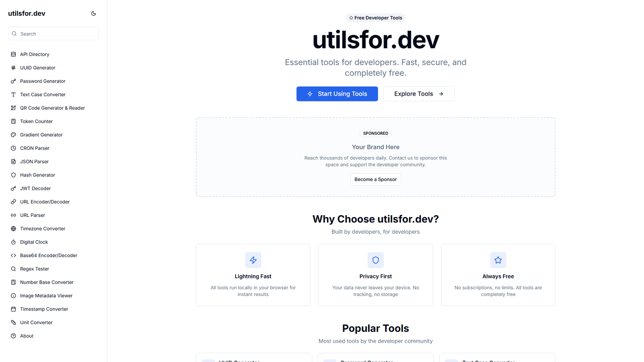
Task: Open the About page from the sidebar
Action: (x=27, y=335)
